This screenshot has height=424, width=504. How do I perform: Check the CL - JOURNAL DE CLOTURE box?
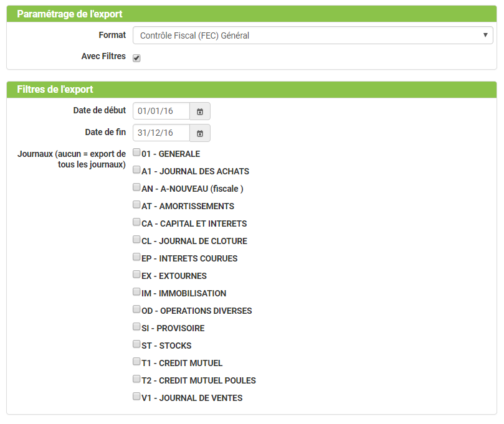click(x=136, y=239)
